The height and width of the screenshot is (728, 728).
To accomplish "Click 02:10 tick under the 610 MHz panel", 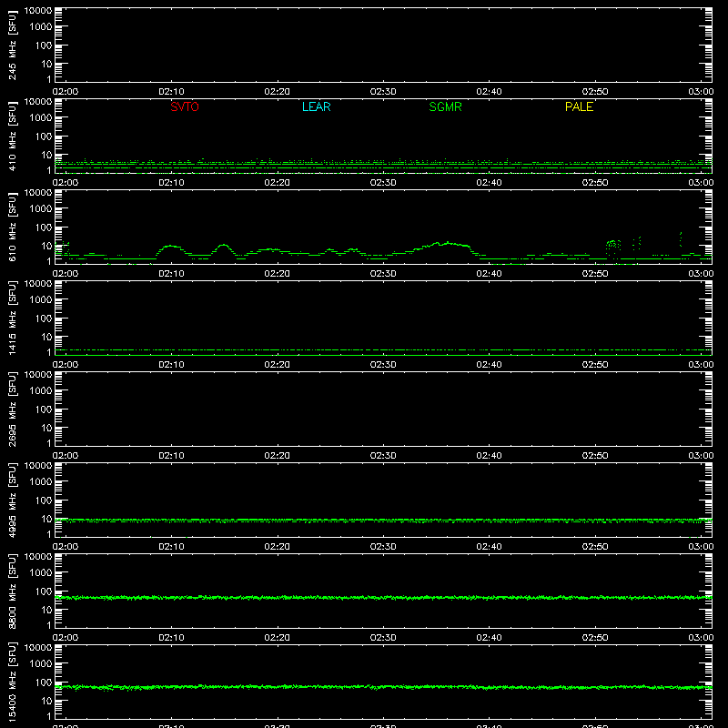I will [x=171, y=274].
